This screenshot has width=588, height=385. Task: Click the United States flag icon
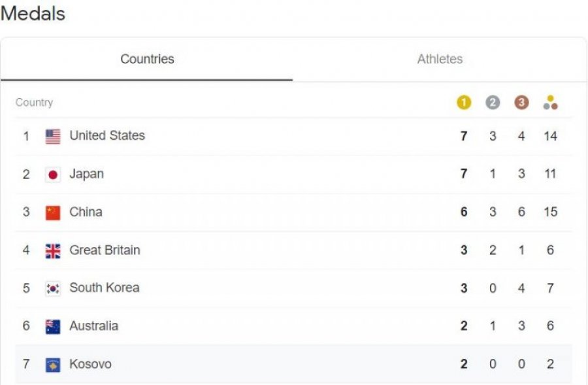52,137
